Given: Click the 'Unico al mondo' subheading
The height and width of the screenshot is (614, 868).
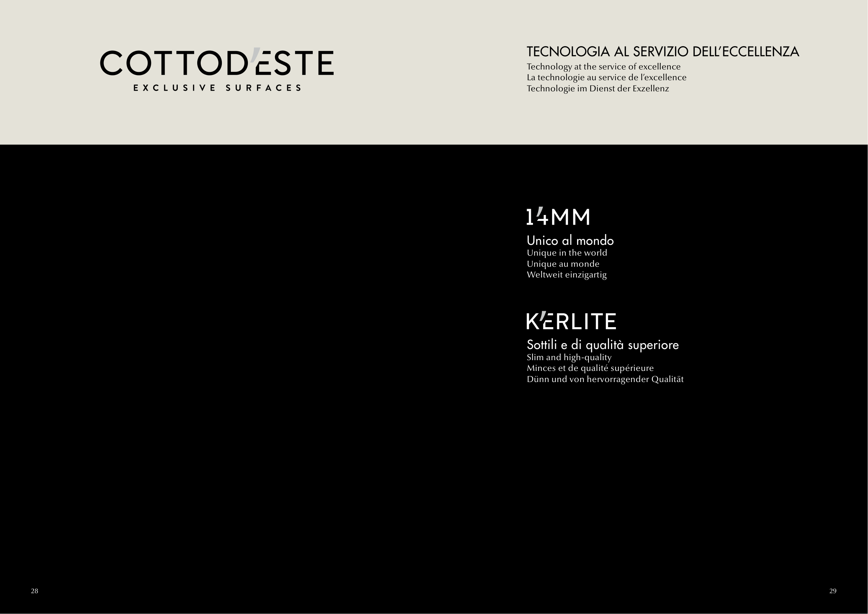Looking at the screenshot, I should [x=570, y=240].
